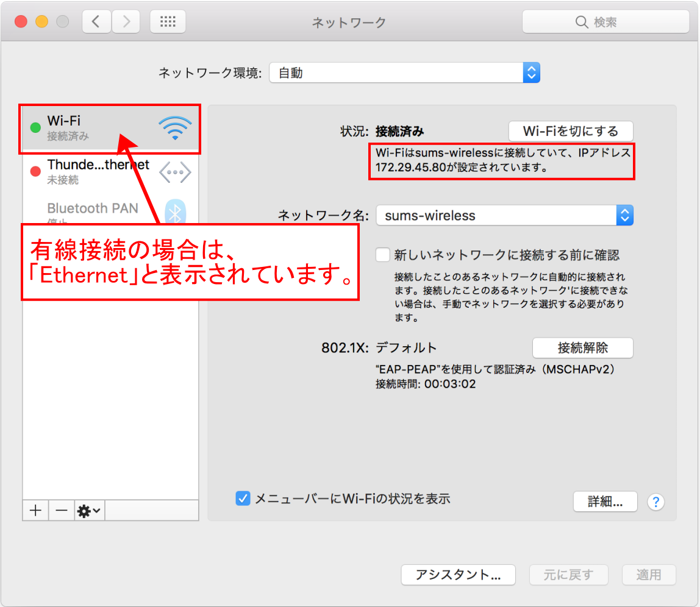The image size is (700, 607).
Task: Show all preferences grid icon
Action: click(168, 22)
